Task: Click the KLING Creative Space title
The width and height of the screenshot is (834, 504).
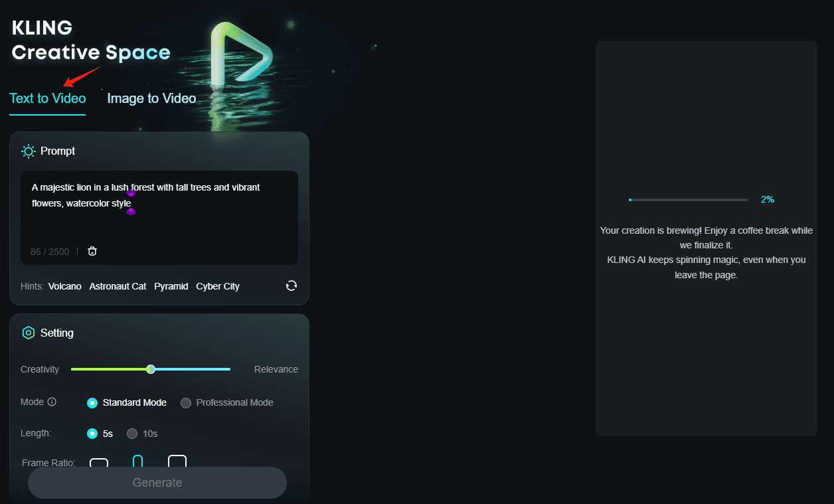Action: (91, 40)
